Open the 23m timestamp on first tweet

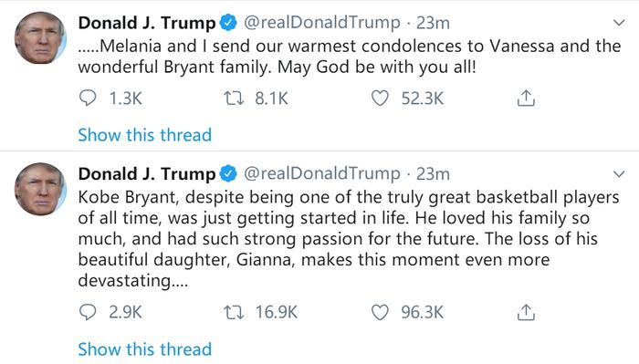click(433, 23)
